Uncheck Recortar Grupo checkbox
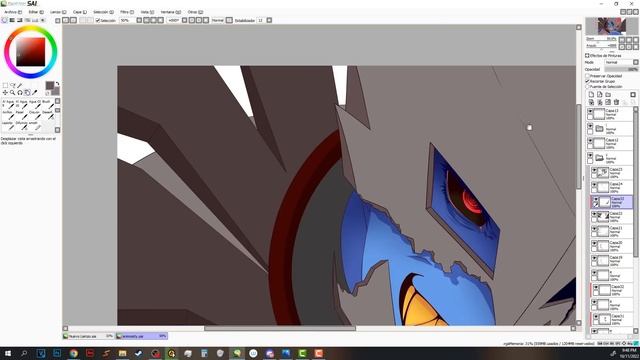The image size is (640, 360). [588, 81]
